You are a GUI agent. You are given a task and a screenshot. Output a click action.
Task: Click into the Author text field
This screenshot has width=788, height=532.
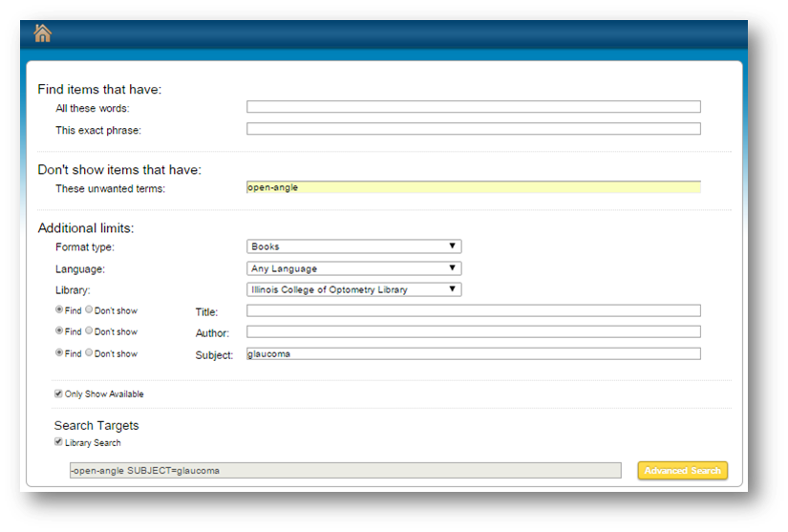click(x=474, y=331)
